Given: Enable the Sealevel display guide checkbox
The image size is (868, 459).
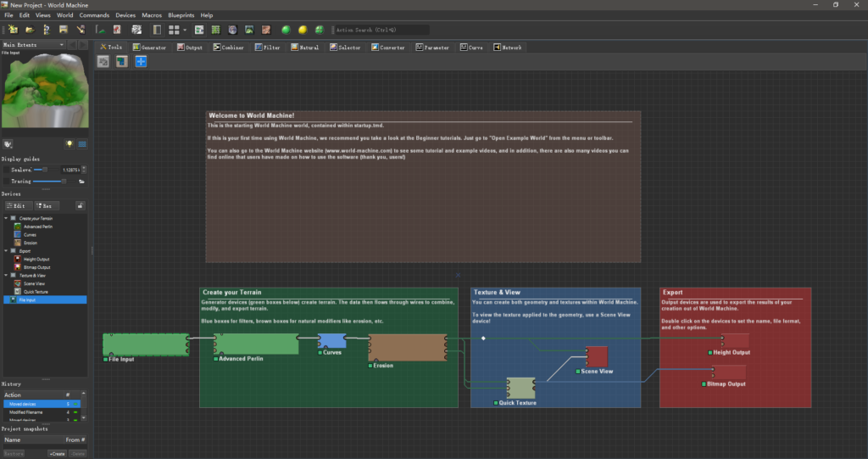Looking at the screenshot, I should point(6,170).
